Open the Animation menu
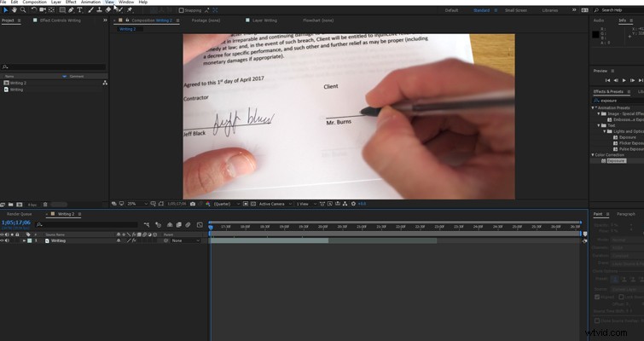The height and width of the screenshot is (341, 644). click(90, 2)
